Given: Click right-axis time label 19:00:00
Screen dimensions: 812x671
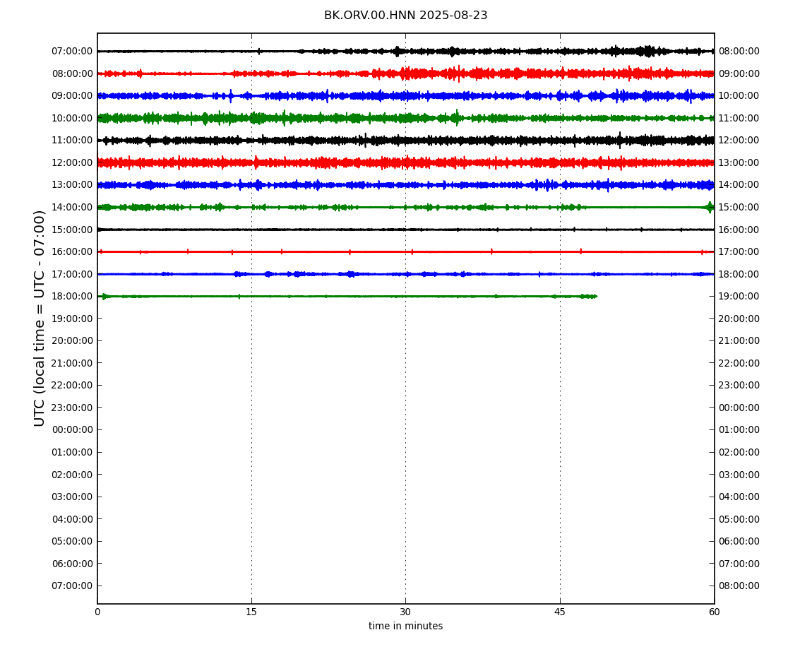Looking at the screenshot, I should (x=739, y=297).
